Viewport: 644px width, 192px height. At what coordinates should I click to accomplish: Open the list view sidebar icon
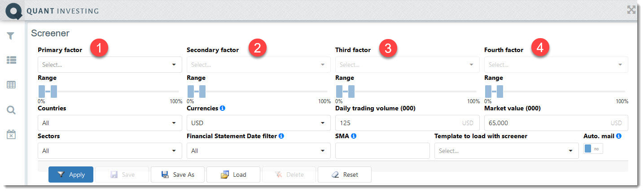11,60
